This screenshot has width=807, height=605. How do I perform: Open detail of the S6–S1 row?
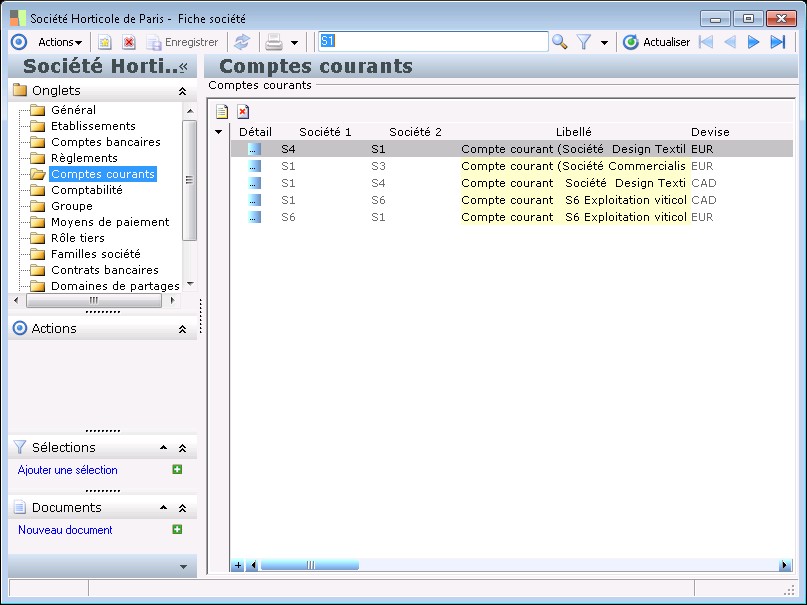pos(254,217)
